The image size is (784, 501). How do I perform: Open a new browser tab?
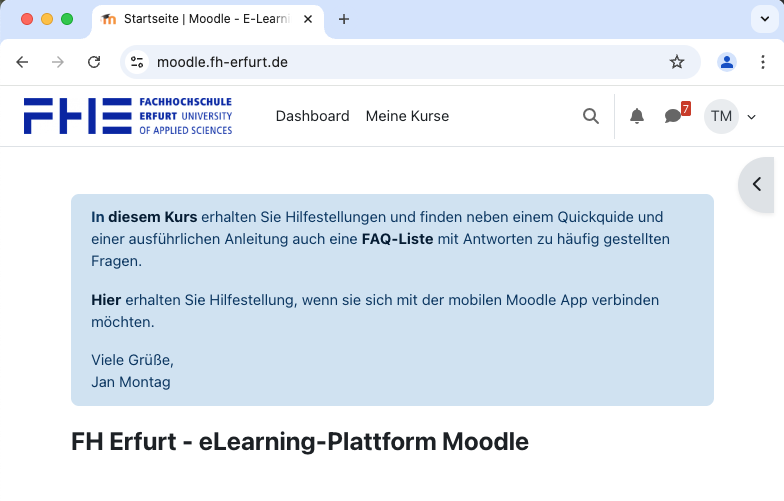point(344,19)
